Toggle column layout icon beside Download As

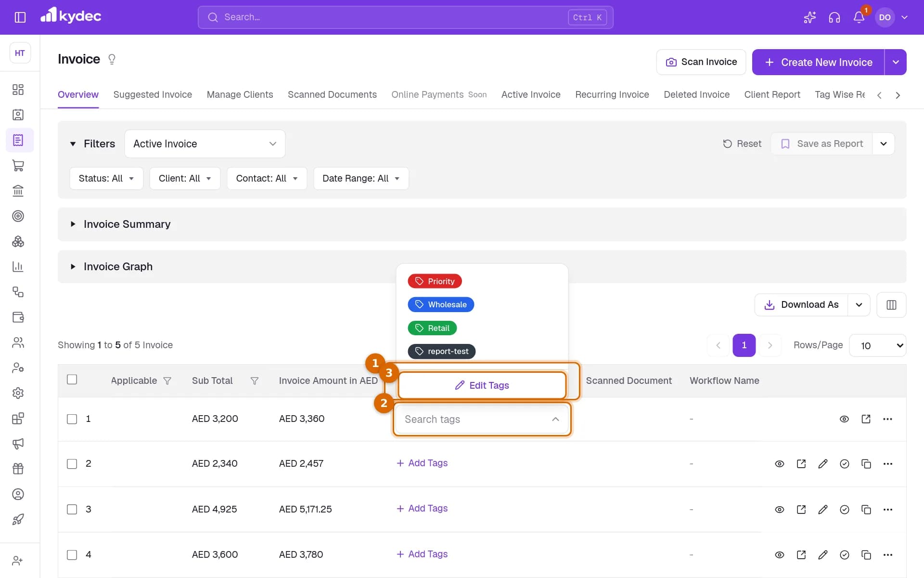(891, 305)
